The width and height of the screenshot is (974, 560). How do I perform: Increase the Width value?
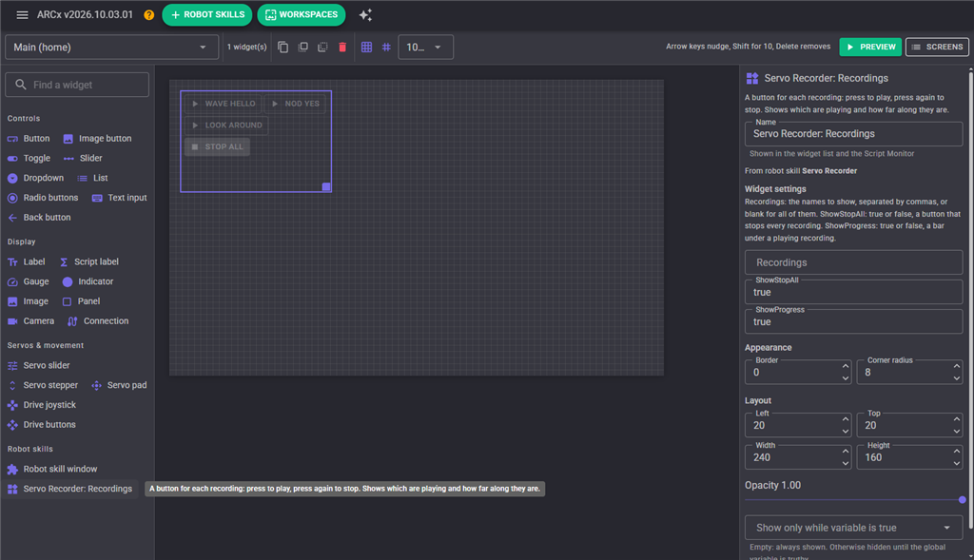(x=846, y=452)
